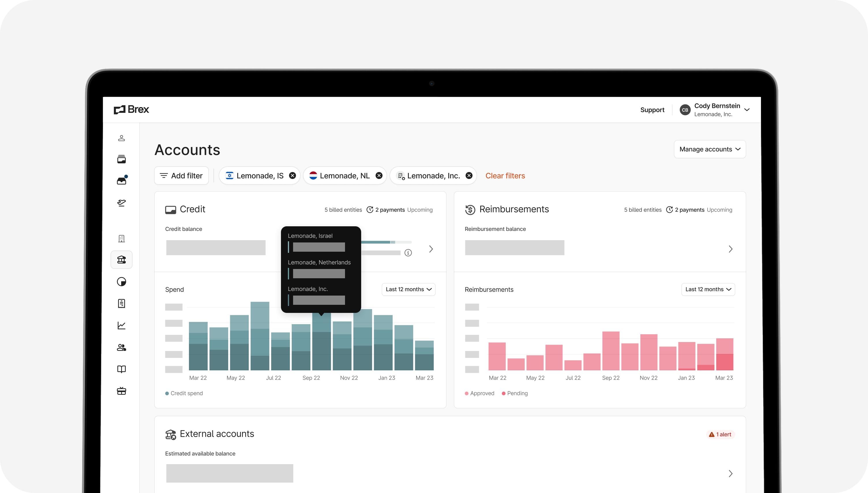Open the Manage accounts dropdown
This screenshot has width=868, height=493.
(710, 149)
